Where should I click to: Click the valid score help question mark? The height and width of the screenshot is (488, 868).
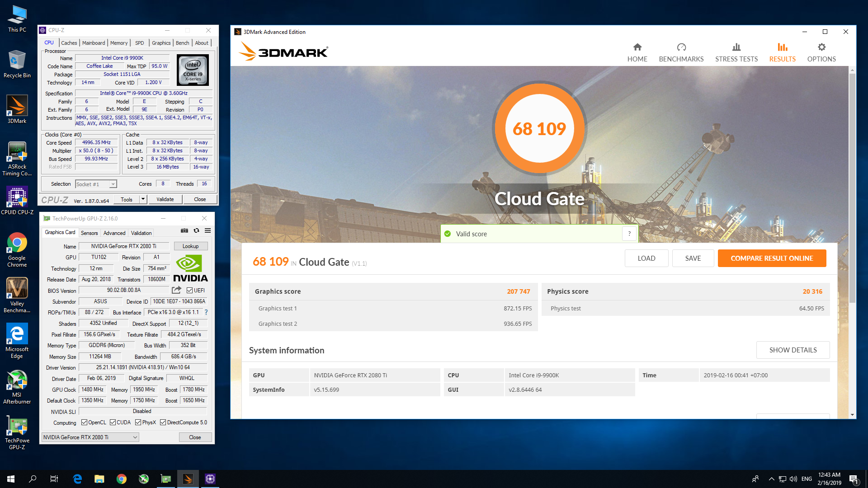pyautogui.click(x=629, y=234)
